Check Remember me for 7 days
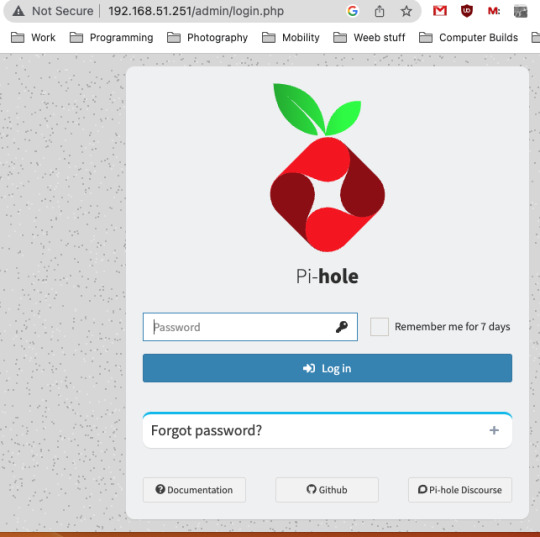The height and width of the screenshot is (537, 540). [x=379, y=327]
